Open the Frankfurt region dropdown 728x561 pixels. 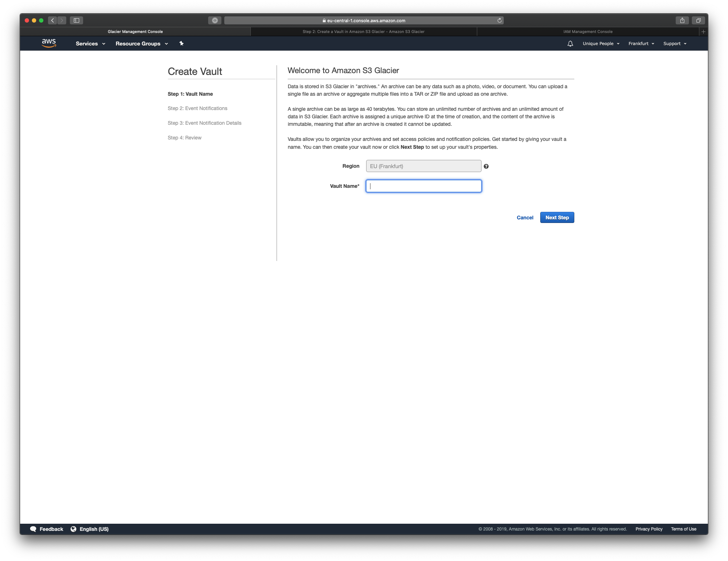(x=641, y=44)
